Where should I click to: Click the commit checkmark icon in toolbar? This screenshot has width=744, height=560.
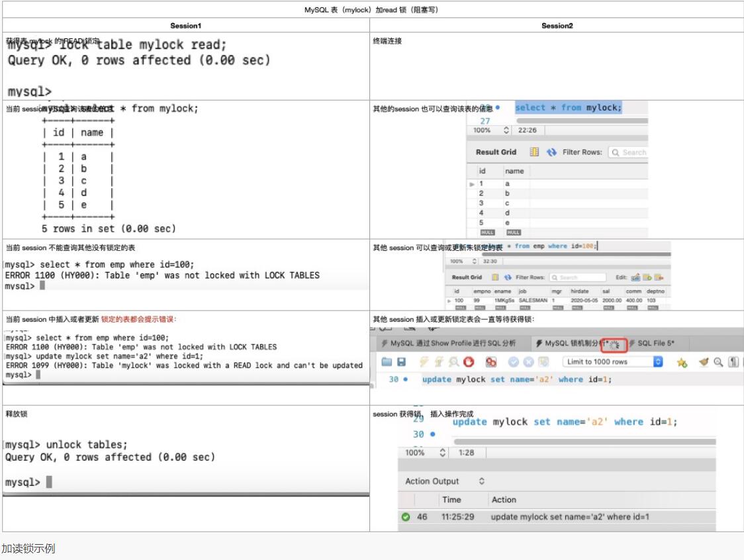tap(513, 362)
